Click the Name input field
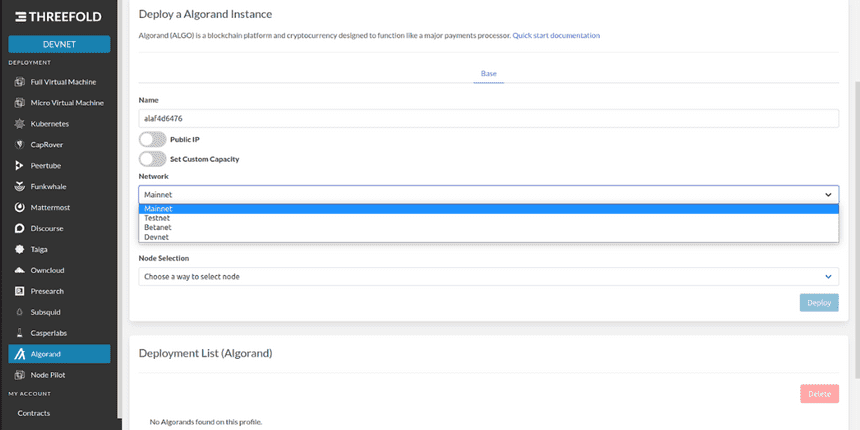This screenshot has height=430, width=860. [489, 118]
